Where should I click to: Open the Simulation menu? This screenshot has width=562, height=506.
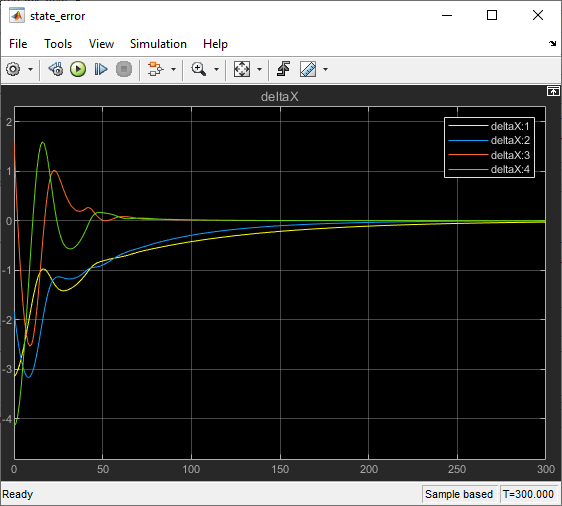click(x=158, y=44)
